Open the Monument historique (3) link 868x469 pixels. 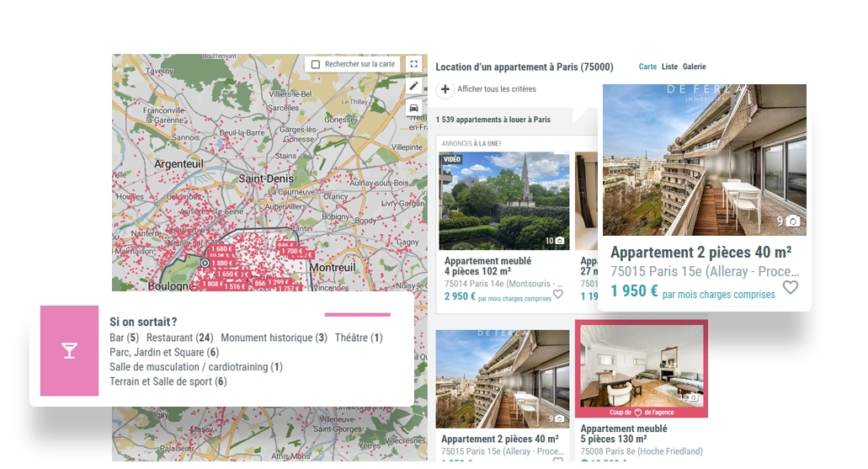tap(274, 338)
